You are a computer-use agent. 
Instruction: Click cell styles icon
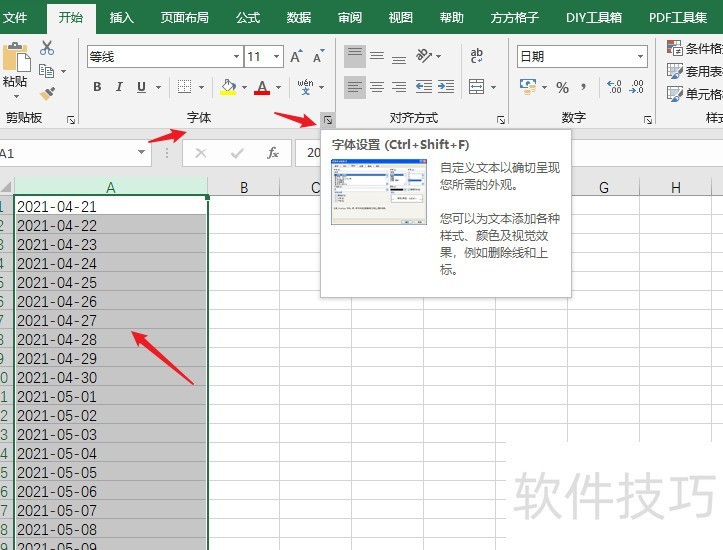coord(675,94)
